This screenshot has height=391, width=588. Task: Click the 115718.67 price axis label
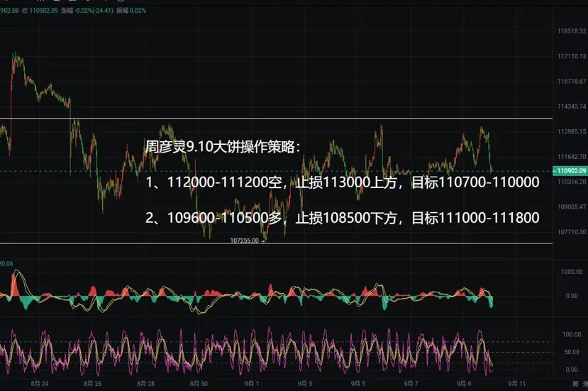tap(572, 82)
